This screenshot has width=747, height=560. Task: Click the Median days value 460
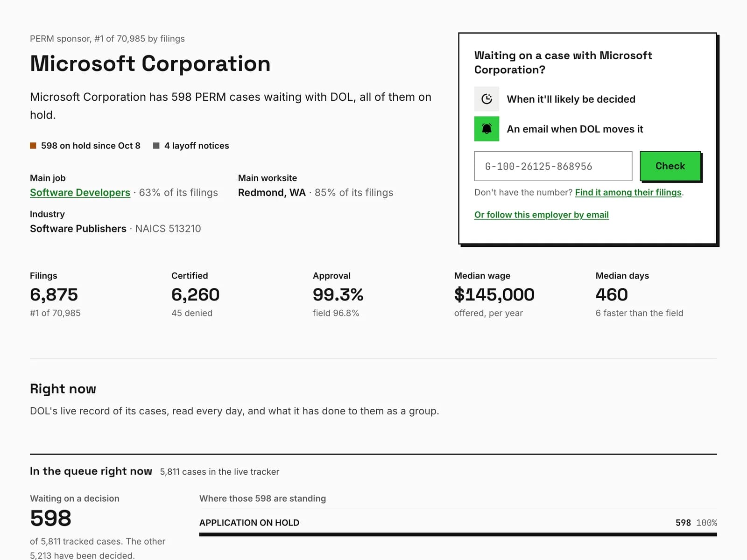tap(612, 294)
